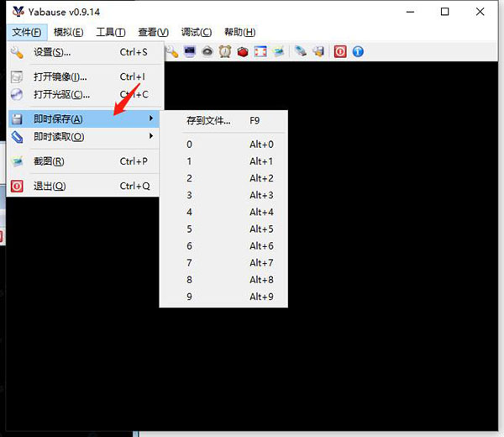Click the alarm clock frame-skip toolbar icon
Image resolution: width=504 pixels, height=437 pixels.
click(225, 51)
